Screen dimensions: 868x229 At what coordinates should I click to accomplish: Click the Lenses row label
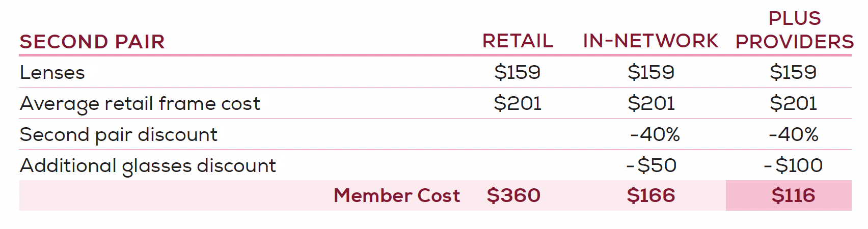52,73
